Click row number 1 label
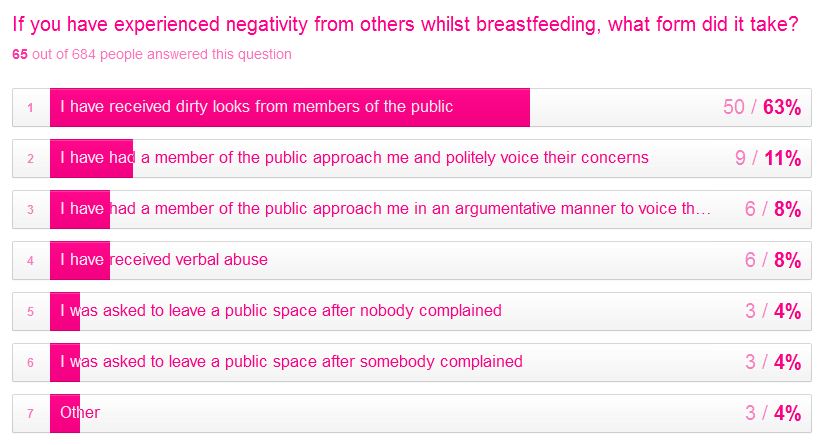This screenshot has width=828, height=445. [x=31, y=107]
